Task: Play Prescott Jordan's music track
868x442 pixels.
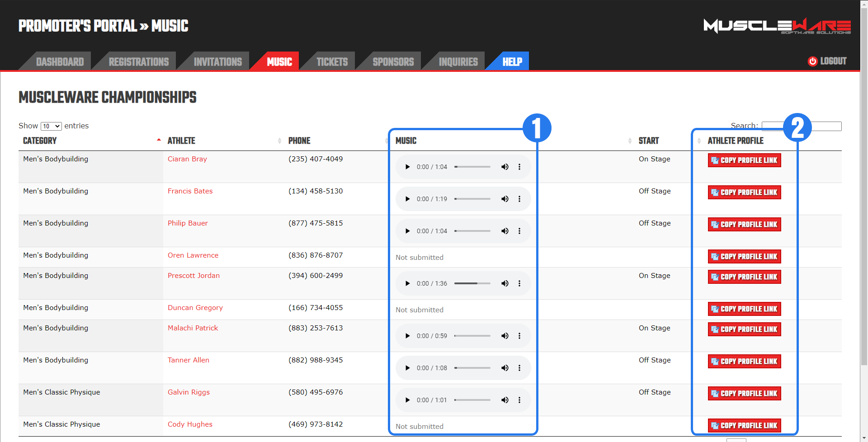Action: coord(407,283)
